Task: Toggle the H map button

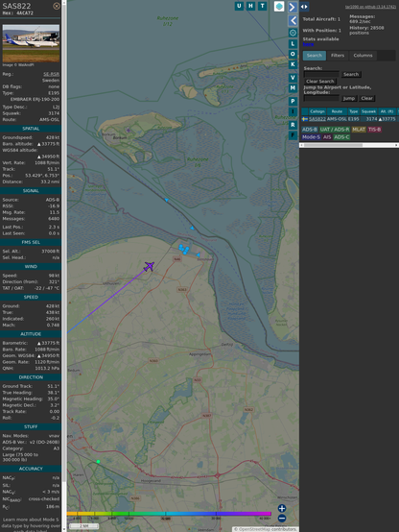Action: [251, 6]
